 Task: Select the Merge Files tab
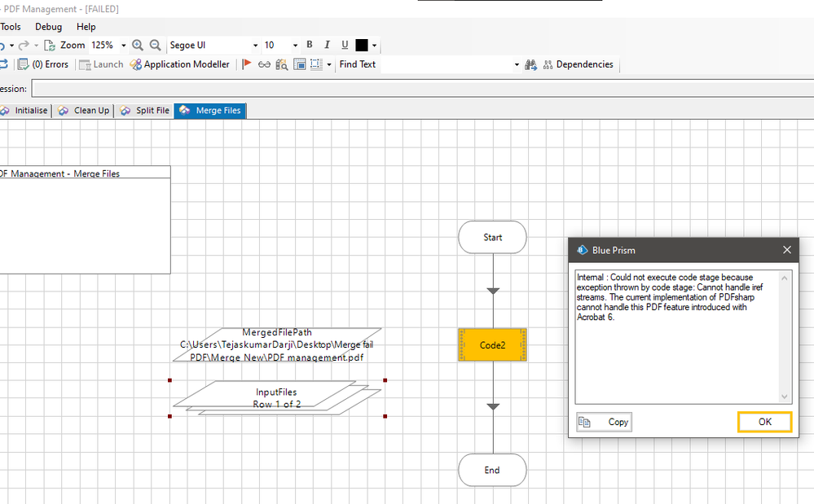click(210, 111)
